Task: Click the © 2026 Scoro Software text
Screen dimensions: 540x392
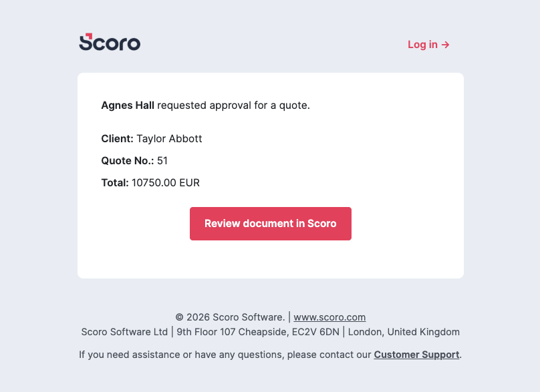Action: coord(230,317)
